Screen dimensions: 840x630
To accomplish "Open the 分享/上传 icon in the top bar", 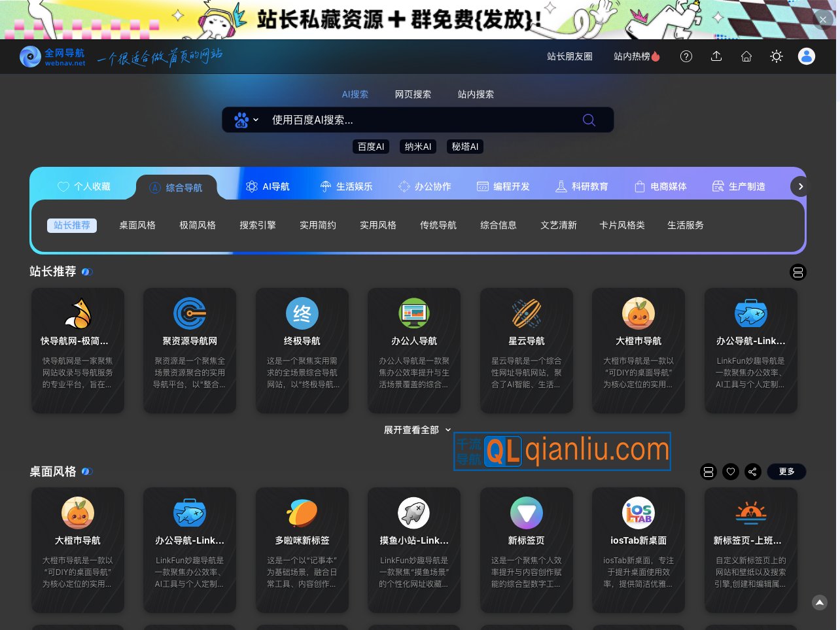I will click(716, 56).
